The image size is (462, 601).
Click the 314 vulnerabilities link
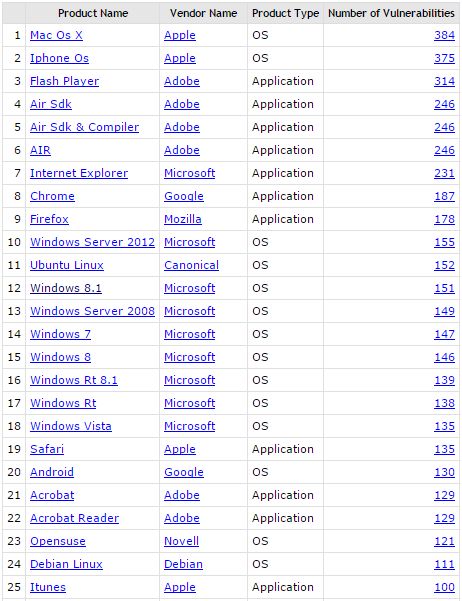(444, 81)
